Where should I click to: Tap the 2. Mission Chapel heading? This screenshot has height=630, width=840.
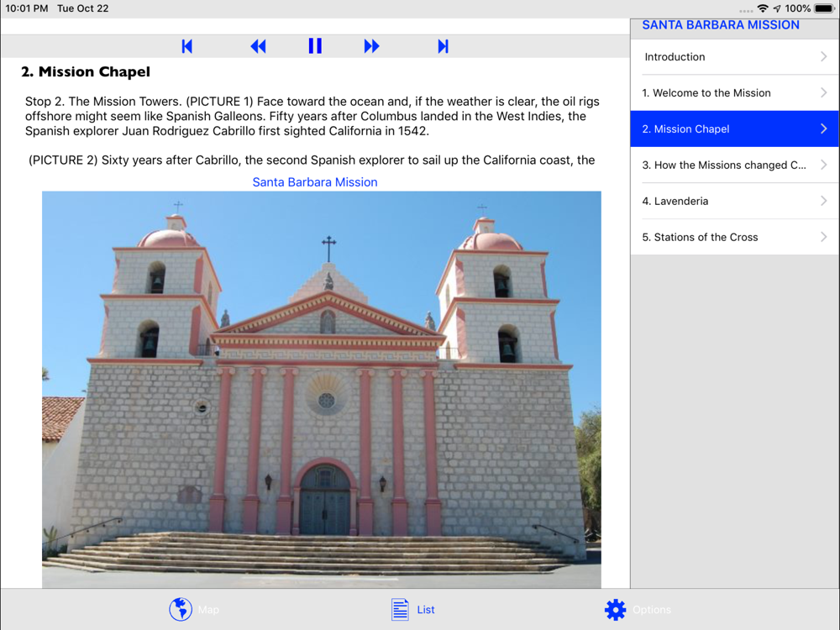point(86,71)
